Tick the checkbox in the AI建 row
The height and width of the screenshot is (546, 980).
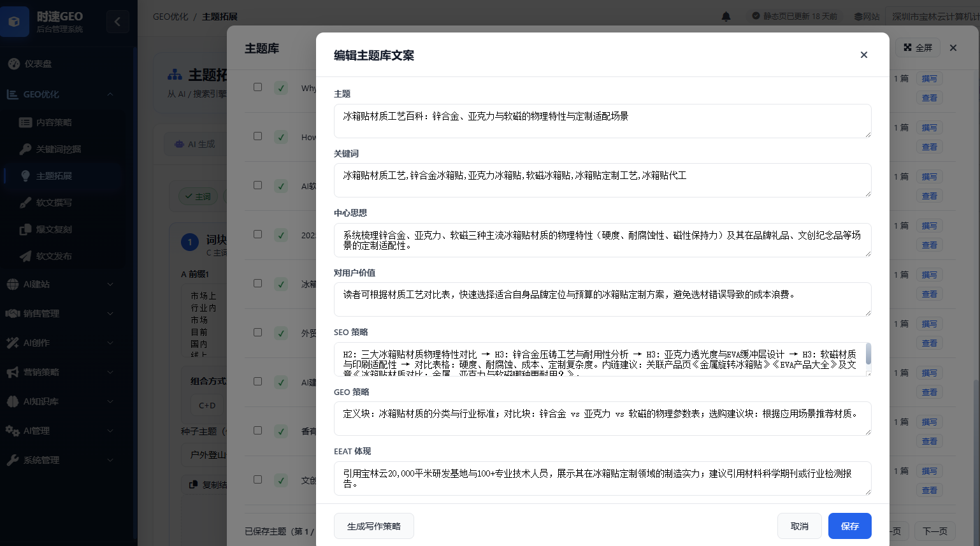pyautogui.click(x=257, y=381)
